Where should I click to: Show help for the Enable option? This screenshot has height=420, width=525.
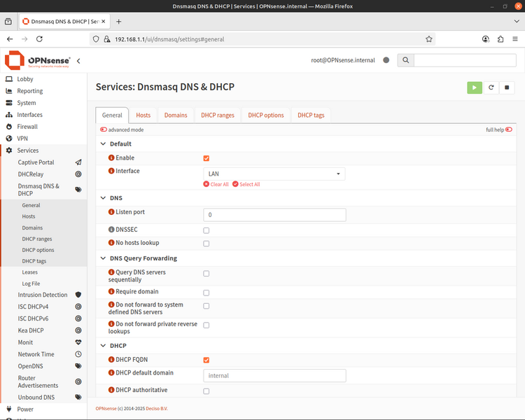pos(111,157)
